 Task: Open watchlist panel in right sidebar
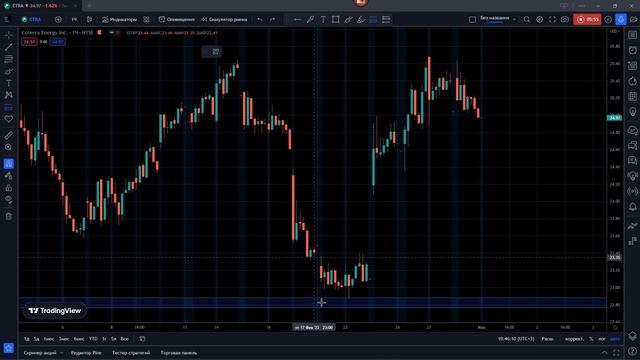tap(633, 35)
